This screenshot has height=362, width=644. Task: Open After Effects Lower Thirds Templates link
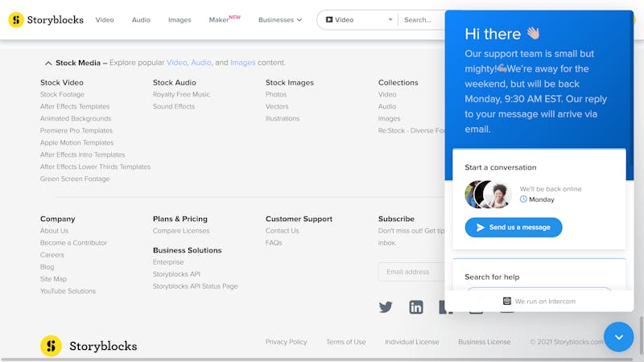tap(95, 167)
